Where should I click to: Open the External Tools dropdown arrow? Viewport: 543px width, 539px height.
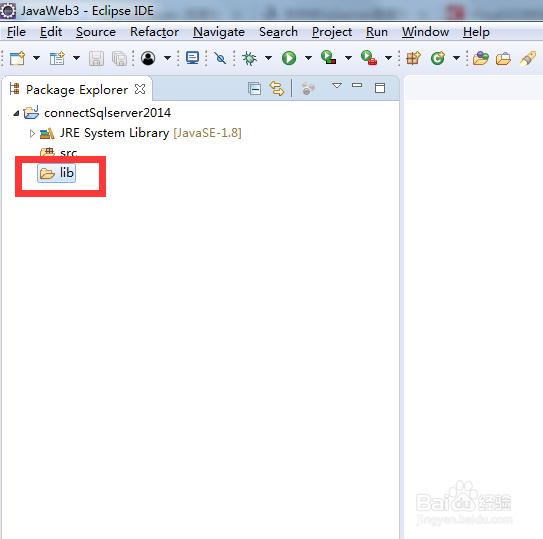point(389,58)
